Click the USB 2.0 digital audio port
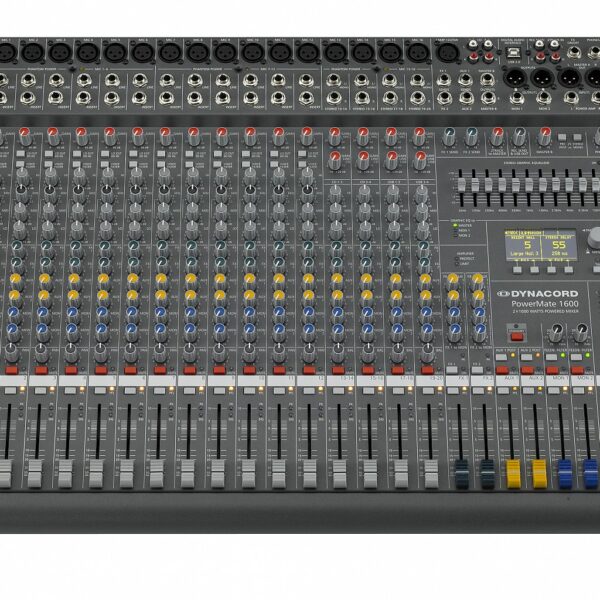Image resolution: width=600 pixels, height=600 pixels. click(512, 54)
